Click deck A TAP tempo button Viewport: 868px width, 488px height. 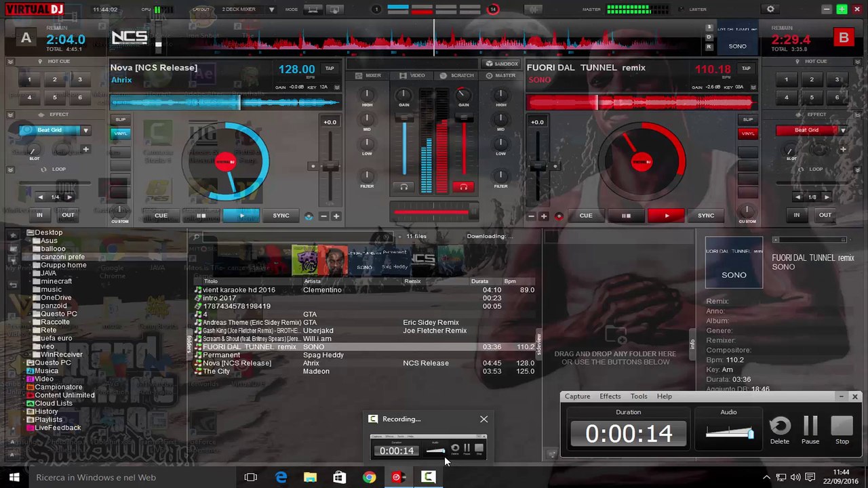click(330, 68)
